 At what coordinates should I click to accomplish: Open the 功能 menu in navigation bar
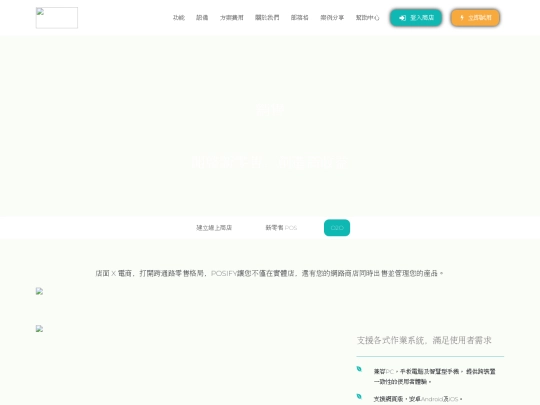click(x=179, y=18)
